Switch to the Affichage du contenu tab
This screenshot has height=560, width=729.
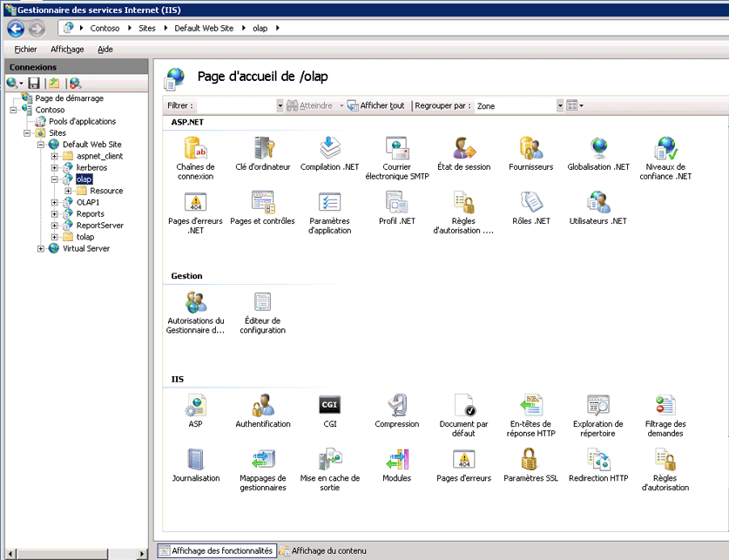click(x=331, y=550)
